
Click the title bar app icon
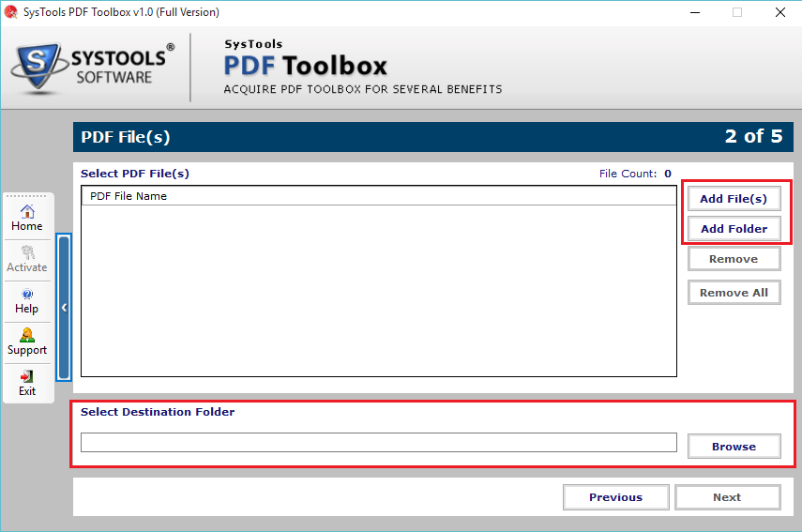(10, 12)
